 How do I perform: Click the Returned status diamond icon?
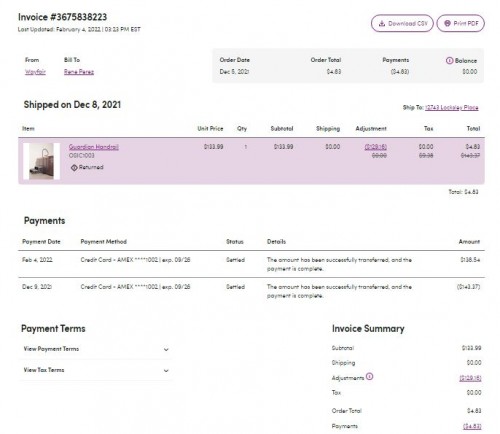[74, 168]
